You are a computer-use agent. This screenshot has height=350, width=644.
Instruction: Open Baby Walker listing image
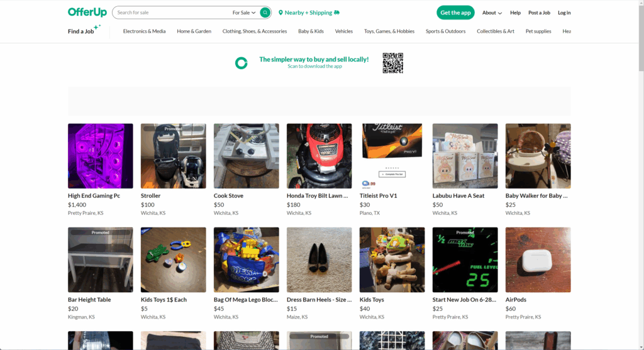coord(538,156)
